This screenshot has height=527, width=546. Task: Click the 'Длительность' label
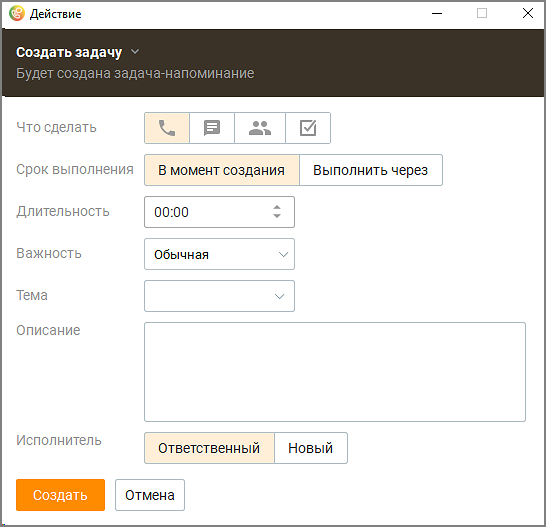[x=63, y=211]
